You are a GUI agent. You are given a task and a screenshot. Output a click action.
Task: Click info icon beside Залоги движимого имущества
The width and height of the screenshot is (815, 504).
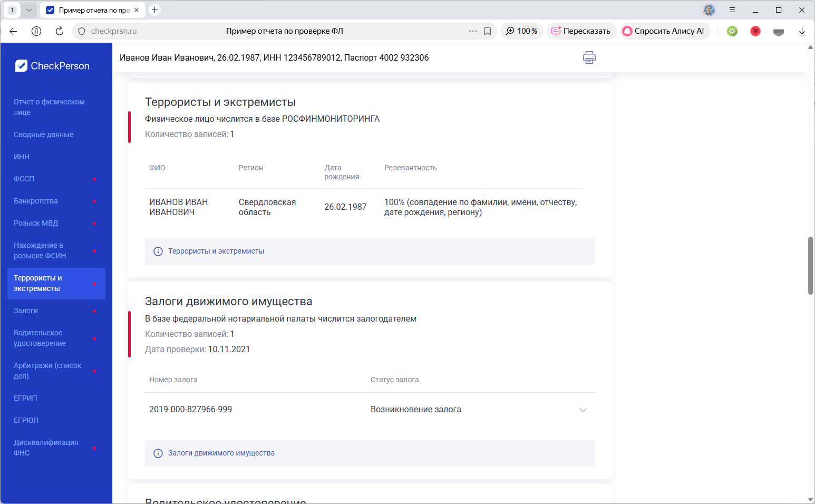pyautogui.click(x=158, y=453)
